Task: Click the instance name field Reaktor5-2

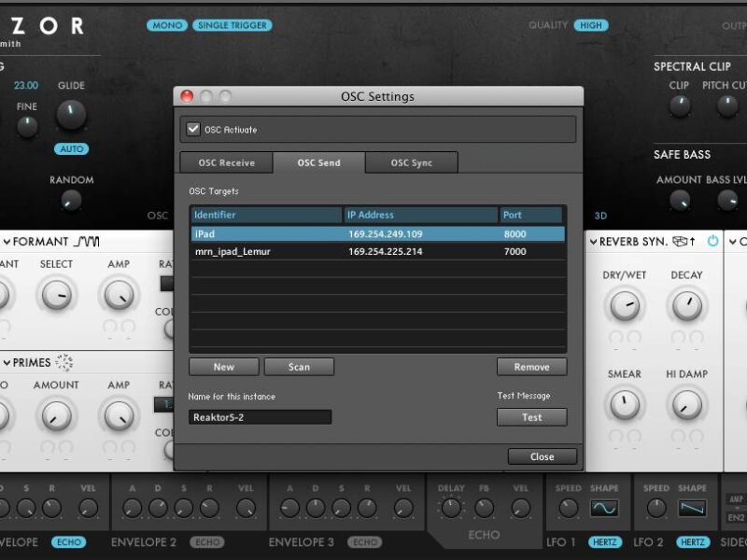Action: (x=260, y=417)
